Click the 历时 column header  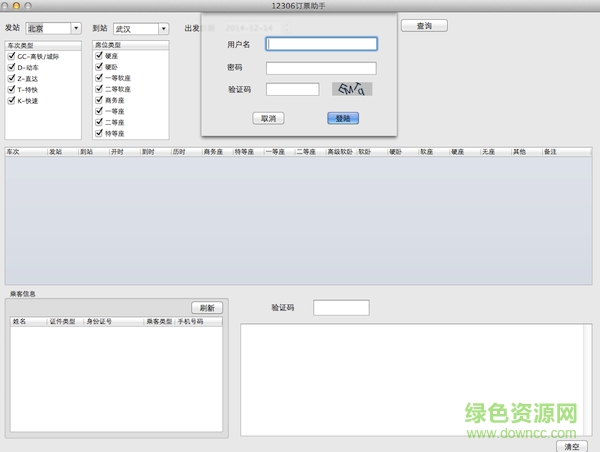coord(186,152)
